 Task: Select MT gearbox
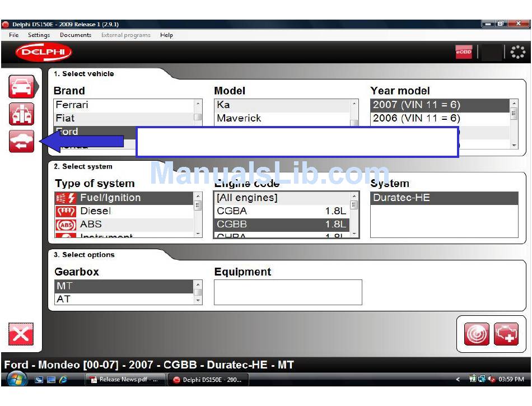tap(124, 286)
